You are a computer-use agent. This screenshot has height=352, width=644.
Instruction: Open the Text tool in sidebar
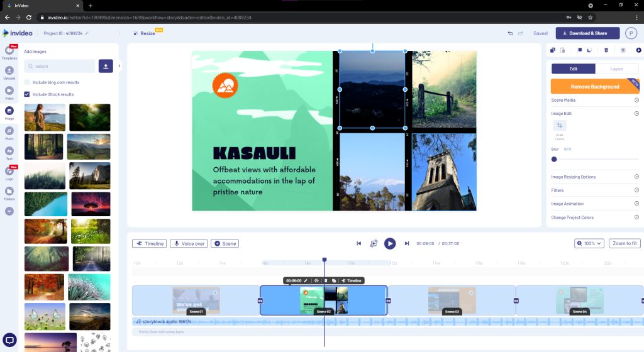coord(9,151)
